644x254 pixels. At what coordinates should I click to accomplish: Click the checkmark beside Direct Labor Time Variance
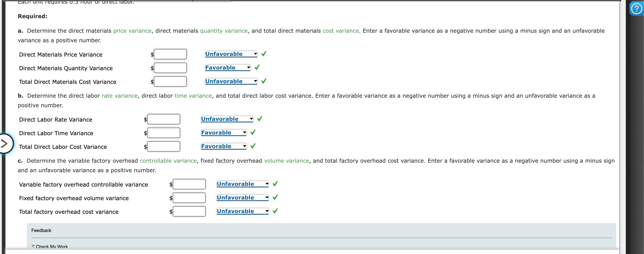coord(253,132)
